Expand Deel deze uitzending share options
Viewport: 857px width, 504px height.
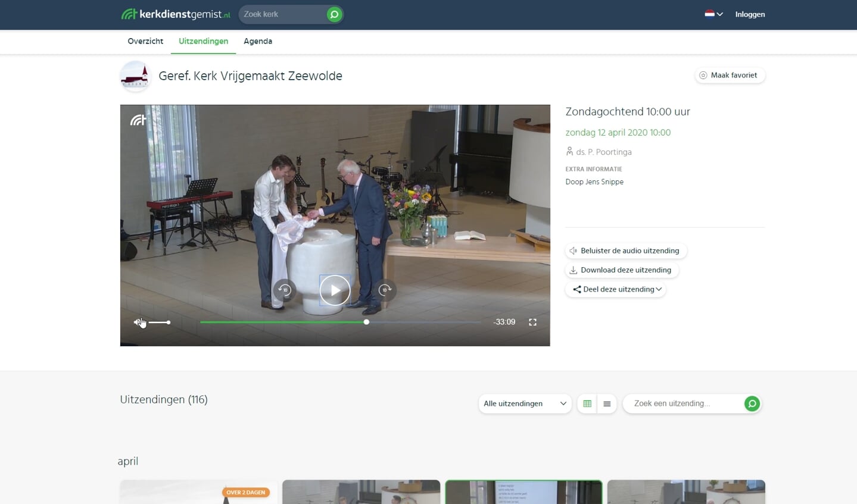pos(616,290)
